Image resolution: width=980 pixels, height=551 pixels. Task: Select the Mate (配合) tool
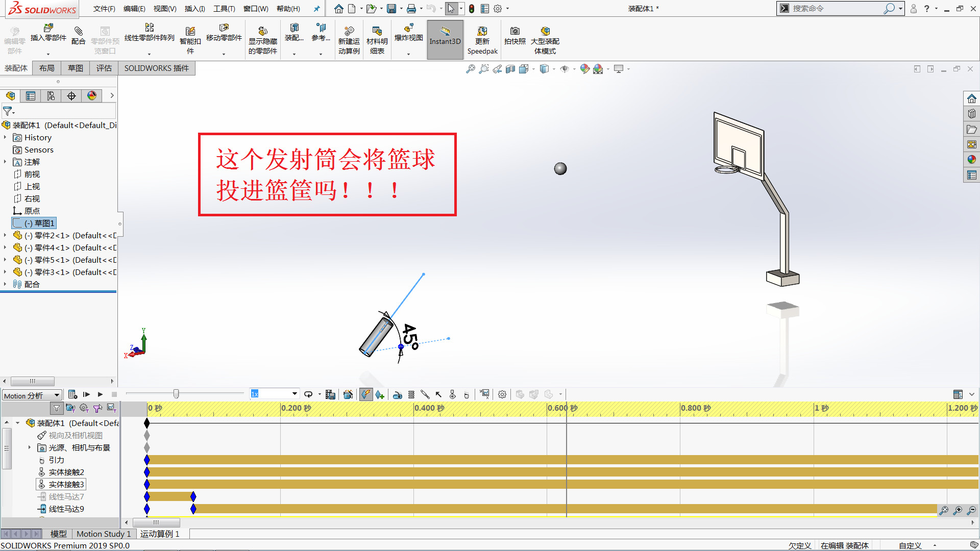78,35
